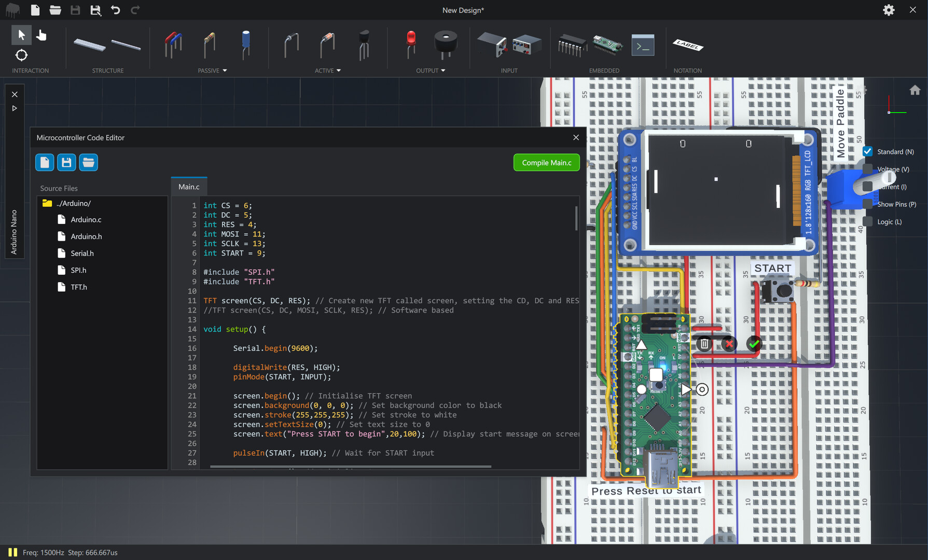Add a resistor from Passive components
The width and height of the screenshot is (928, 560).
[209, 46]
